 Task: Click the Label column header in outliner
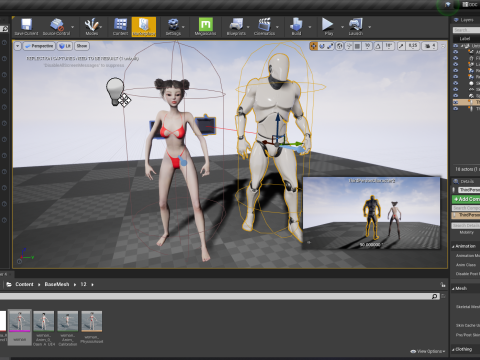tap(465, 39)
